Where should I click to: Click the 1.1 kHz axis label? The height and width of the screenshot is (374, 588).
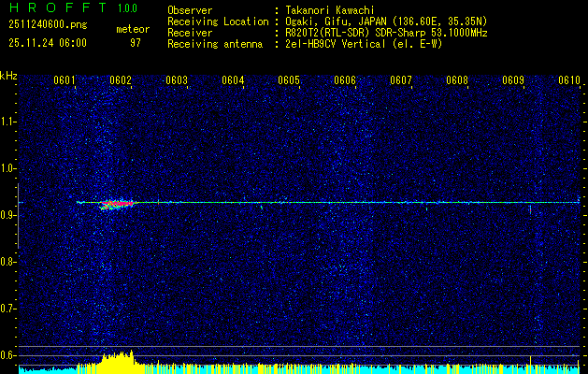coord(7,122)
